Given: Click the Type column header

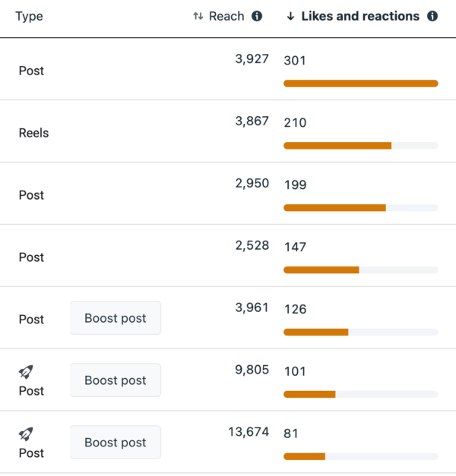Looking at the screenshot, I should pyautogui.click(x=29, y=17).
